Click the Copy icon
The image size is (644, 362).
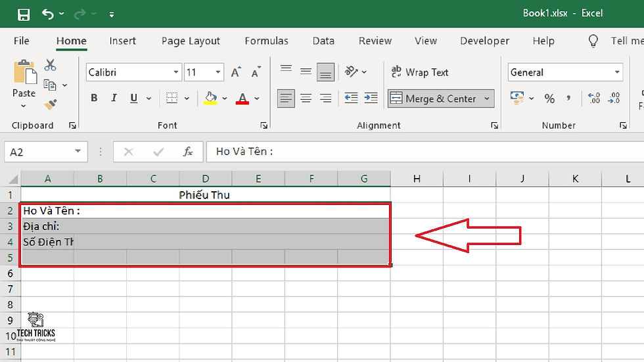[50, 85]
